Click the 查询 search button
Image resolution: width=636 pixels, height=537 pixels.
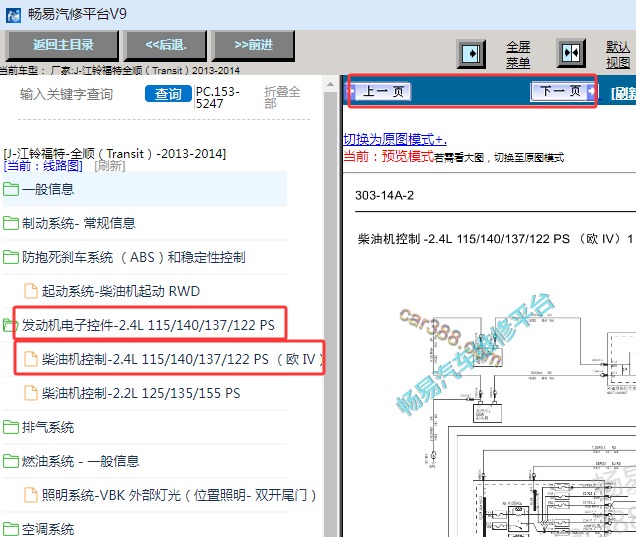(168, 94)
